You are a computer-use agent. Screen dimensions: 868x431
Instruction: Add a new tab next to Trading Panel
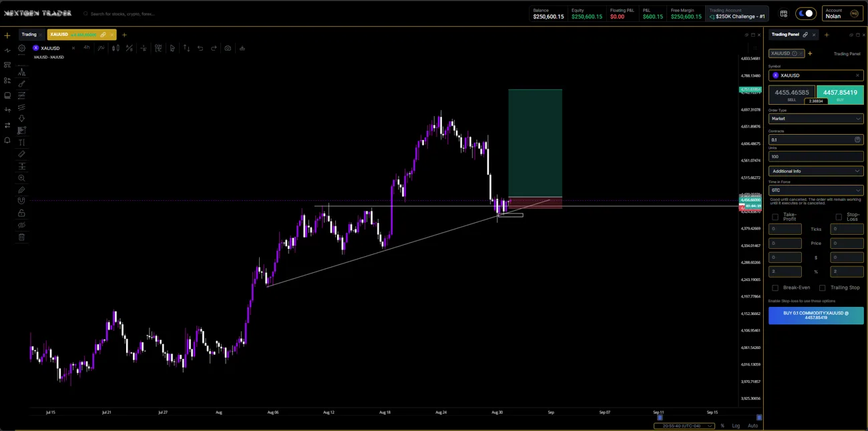click(x=827, y=35)
